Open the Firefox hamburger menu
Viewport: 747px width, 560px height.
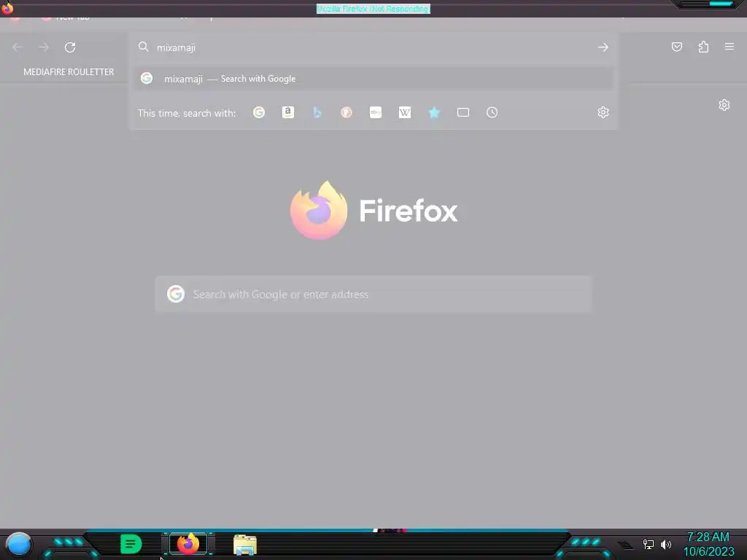pyautogui.click(x=729, y=47)
